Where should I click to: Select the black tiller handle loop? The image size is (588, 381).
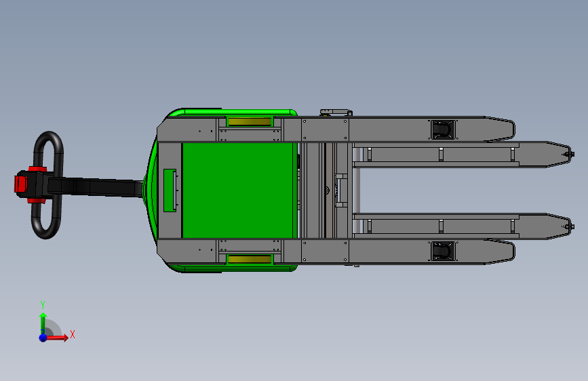(x=47, y=185)
